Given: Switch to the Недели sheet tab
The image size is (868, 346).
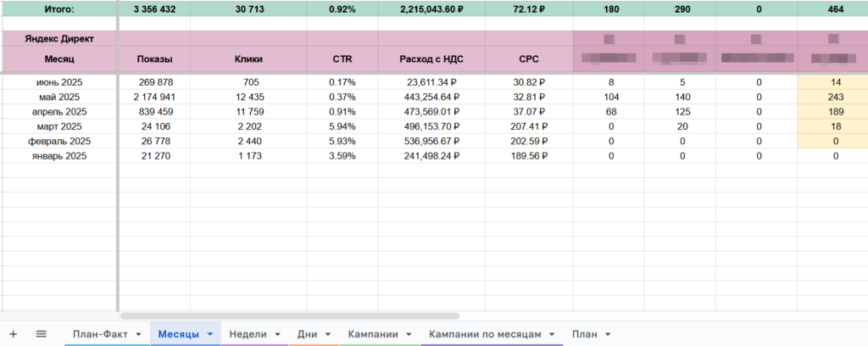Looking at the screenshot, I should (248, 334).
